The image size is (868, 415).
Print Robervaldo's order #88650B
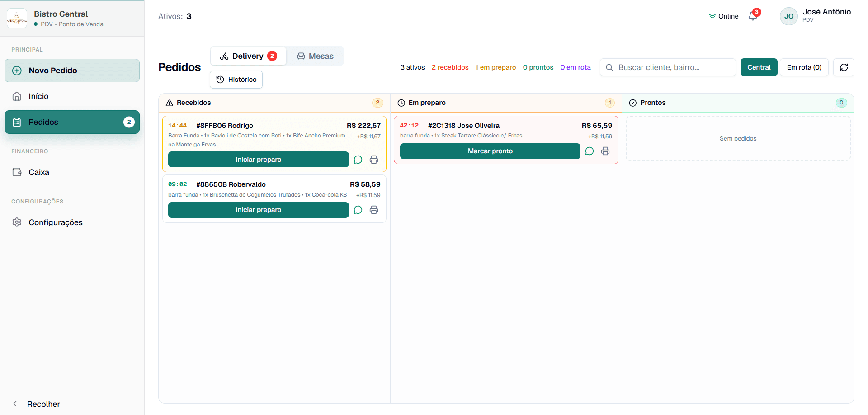[x=374, y=210]
